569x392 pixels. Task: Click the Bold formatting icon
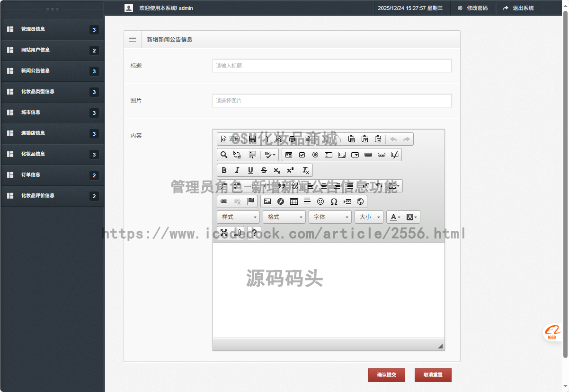224,171
